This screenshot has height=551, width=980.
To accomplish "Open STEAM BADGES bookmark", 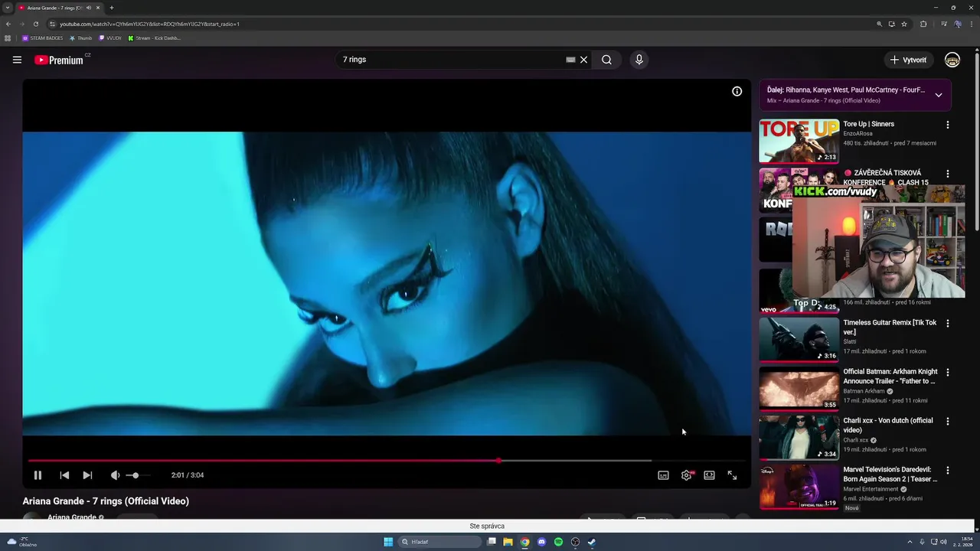I will (43, 37).
